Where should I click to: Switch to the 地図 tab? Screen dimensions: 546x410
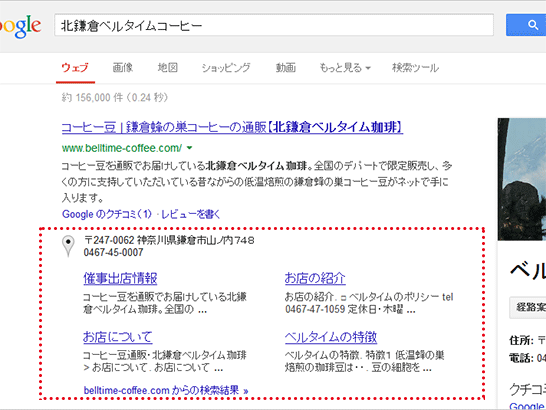click(167, 68)
